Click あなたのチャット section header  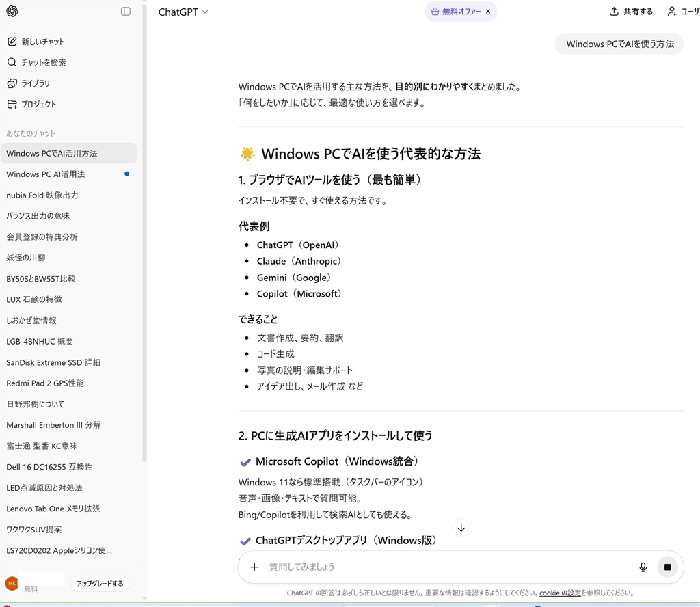coord(31,133)
